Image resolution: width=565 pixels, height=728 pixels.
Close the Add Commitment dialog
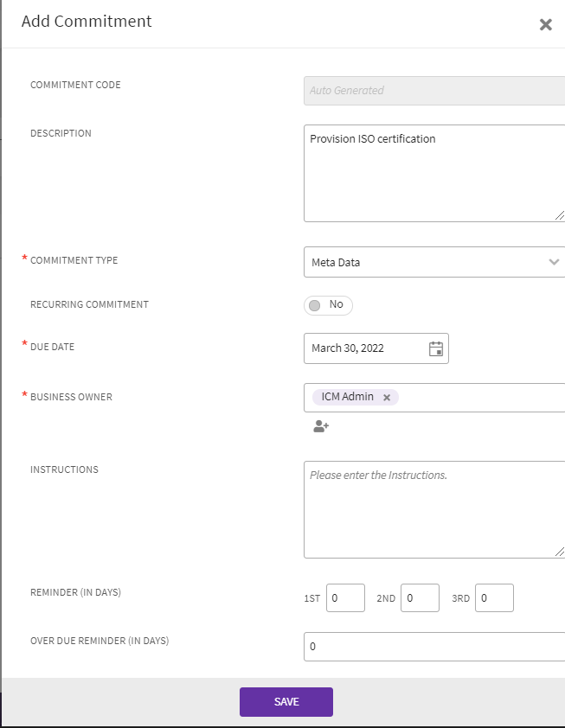coord(545,24)
